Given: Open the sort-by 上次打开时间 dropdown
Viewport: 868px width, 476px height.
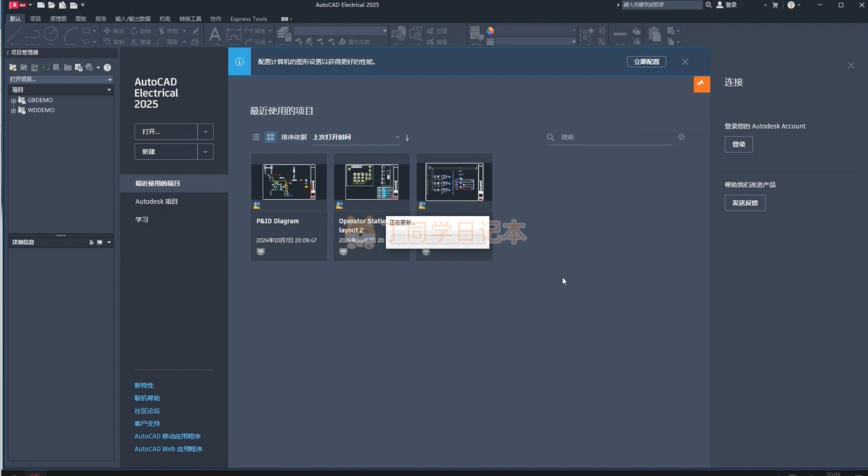Looking at the screenshot, I should tap(356, 137).
